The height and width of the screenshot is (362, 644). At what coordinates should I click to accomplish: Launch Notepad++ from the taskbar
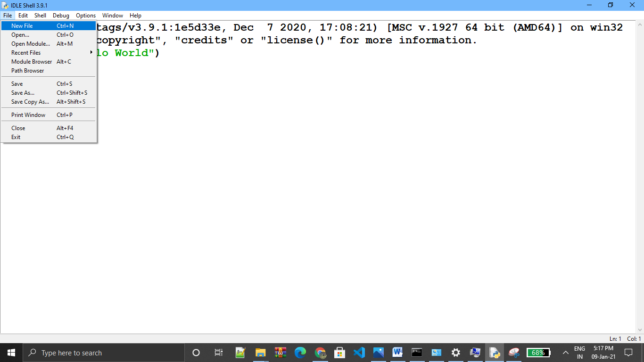click(x=241, y=353)
